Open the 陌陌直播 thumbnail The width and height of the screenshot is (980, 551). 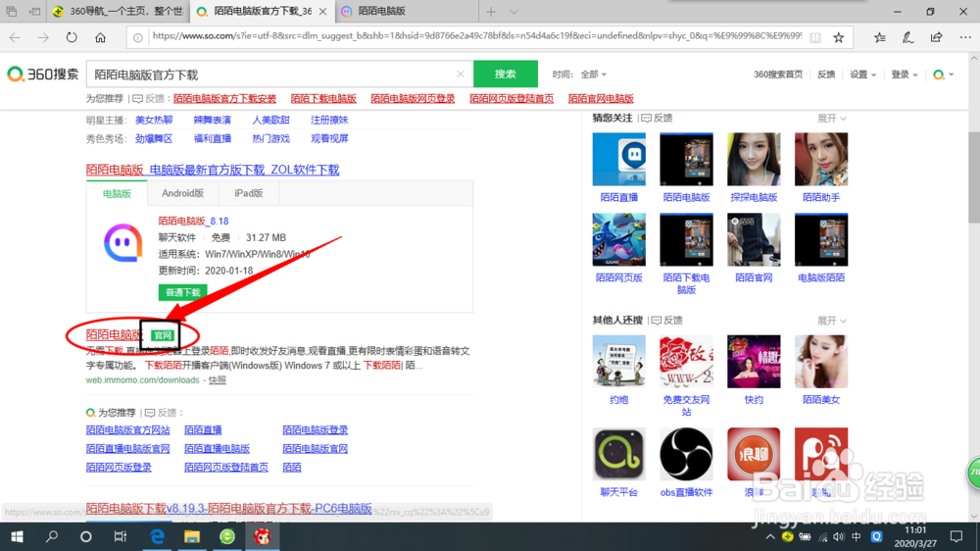tap(618, 159)
